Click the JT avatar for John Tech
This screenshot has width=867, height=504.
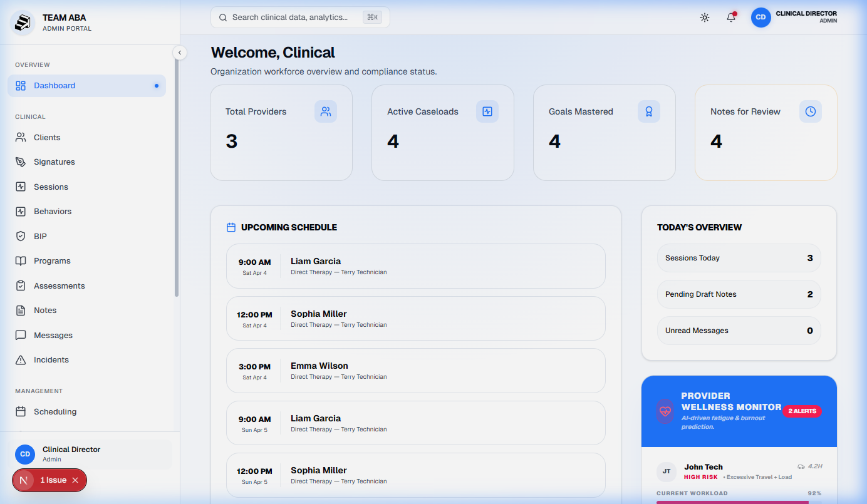click(667, 471)
